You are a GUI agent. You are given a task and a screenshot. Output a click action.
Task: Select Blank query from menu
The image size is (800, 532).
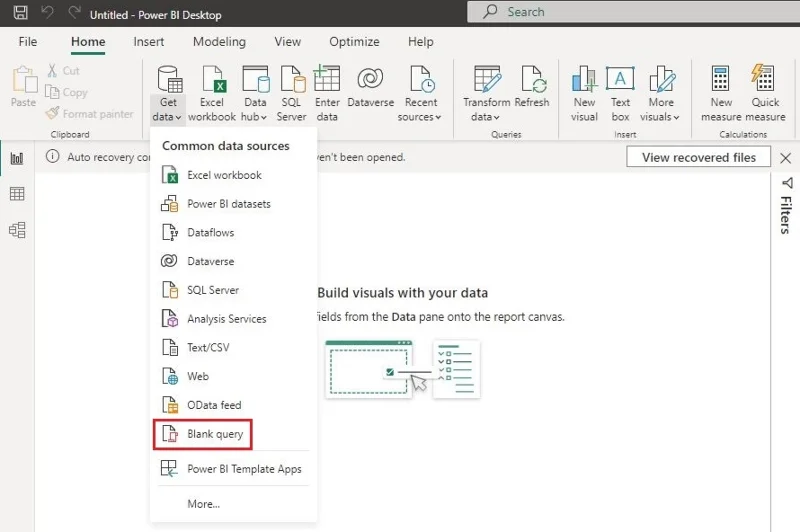[x=203, y=434]
